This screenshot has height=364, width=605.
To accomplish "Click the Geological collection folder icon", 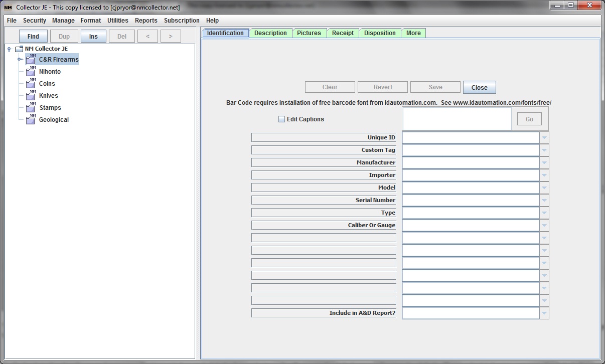I will [x=31, y=120].
